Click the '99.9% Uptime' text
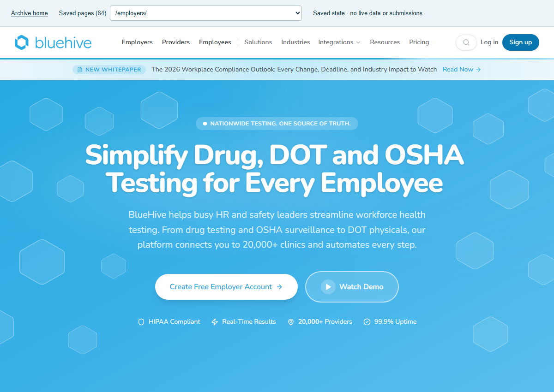Screen dimensions: 554x392 396,322
